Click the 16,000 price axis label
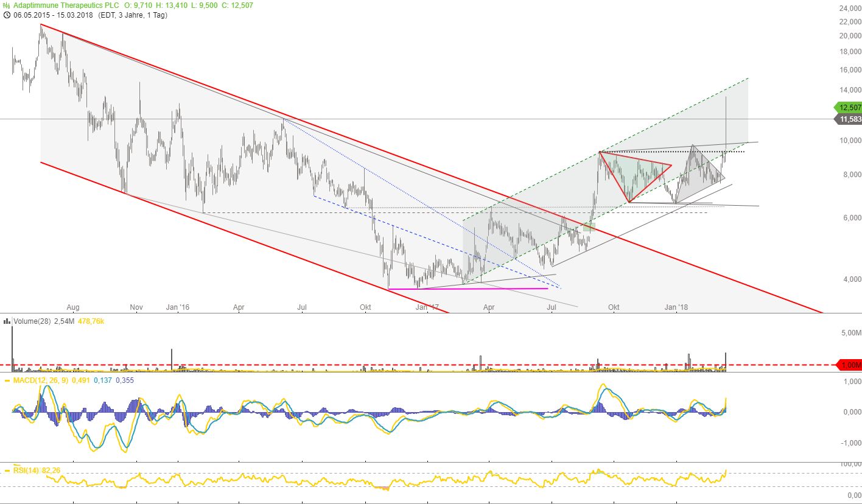The width and height of the screenshot is (862, 504). click(850, 69)
